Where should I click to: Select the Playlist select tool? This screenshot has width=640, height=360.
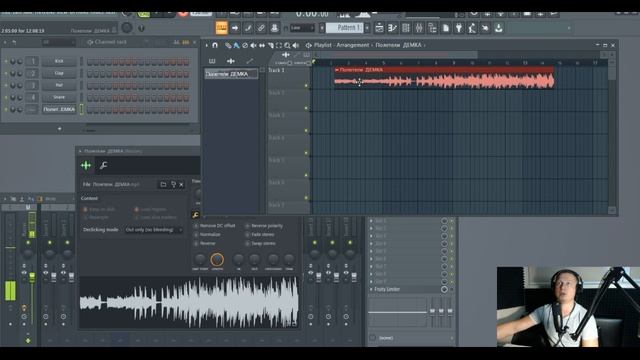[279, 45]
